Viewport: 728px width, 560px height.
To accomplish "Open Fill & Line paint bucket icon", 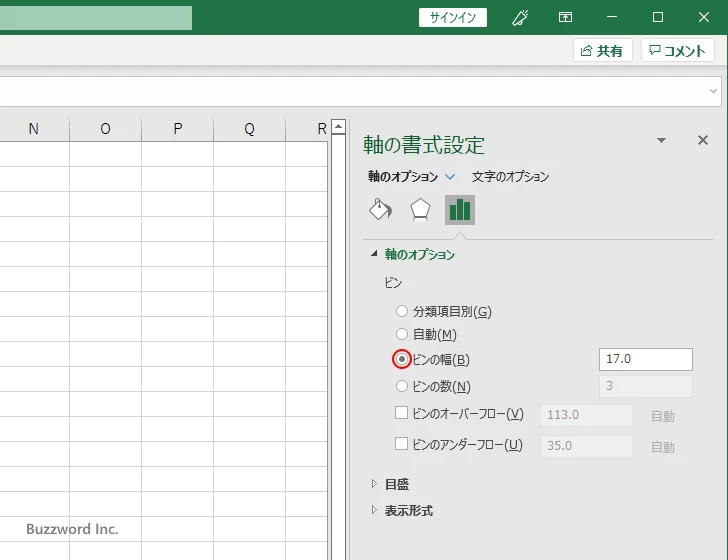I will tap(380, 209).
